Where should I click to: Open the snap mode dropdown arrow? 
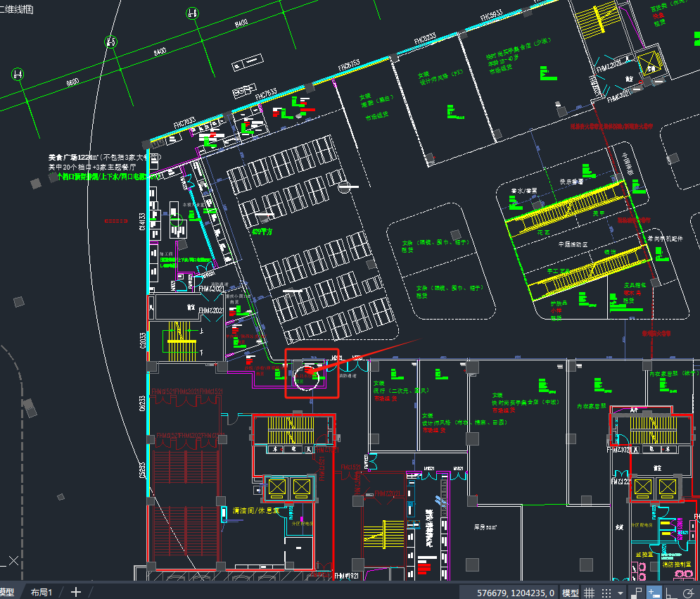click(x=620, y=593)
